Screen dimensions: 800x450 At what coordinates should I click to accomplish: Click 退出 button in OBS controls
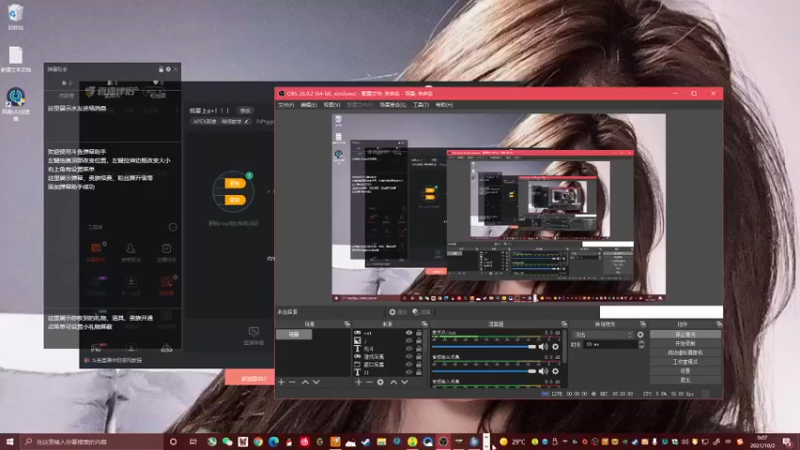click(685, 380)
